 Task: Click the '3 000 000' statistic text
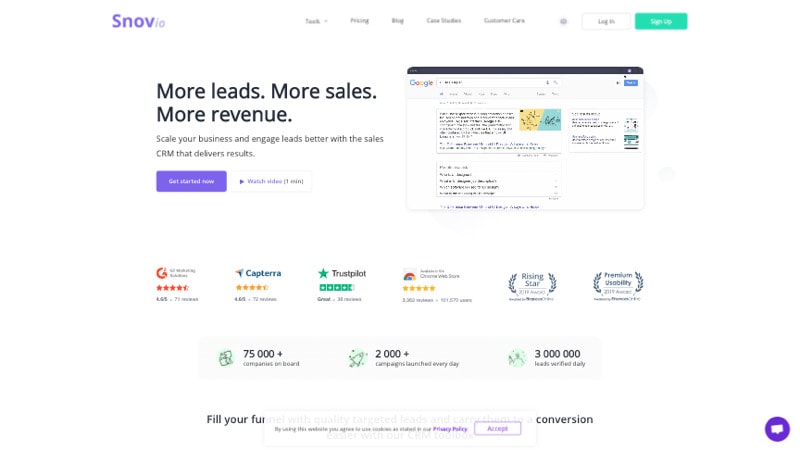click(557, 354)
